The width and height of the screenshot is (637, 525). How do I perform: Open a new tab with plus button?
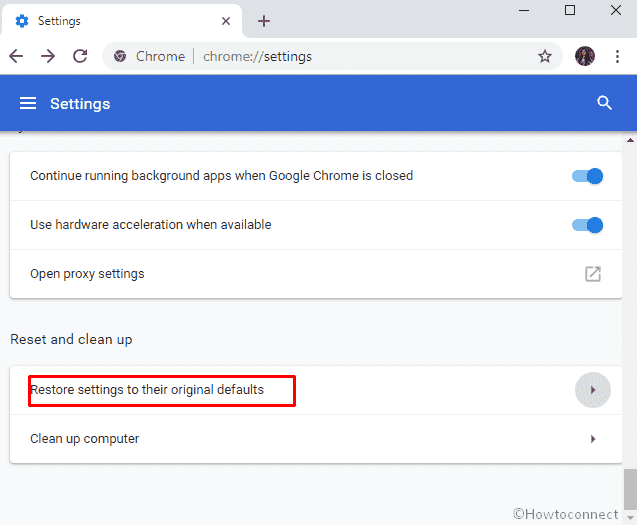pos(264,21)
